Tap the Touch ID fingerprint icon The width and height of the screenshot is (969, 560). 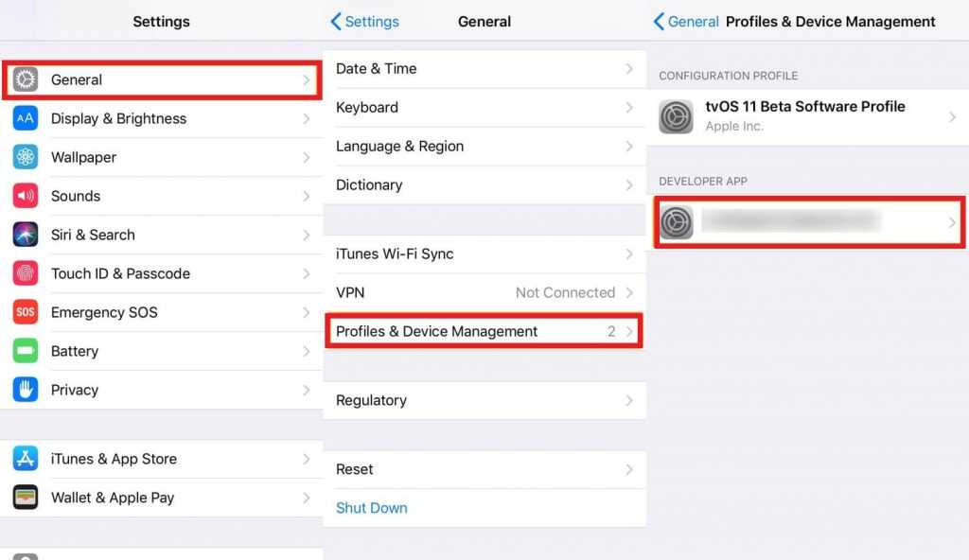click(26, 274)
